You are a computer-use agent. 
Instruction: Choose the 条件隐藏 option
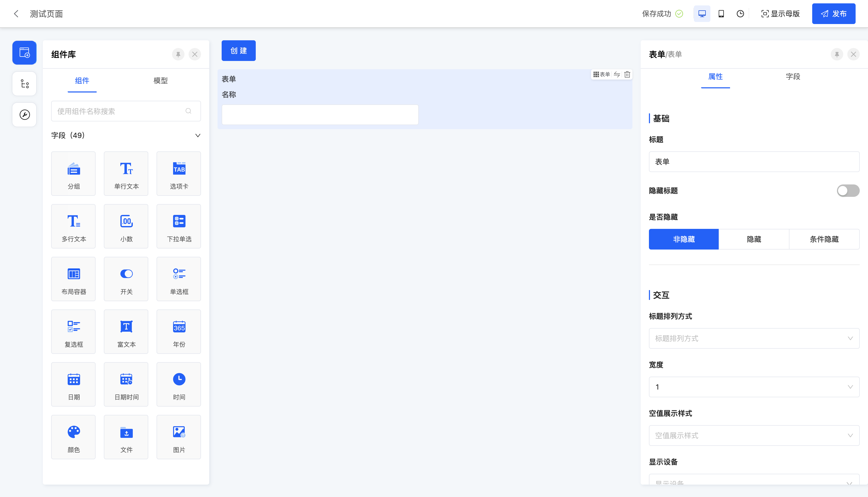tap(824, 239)
